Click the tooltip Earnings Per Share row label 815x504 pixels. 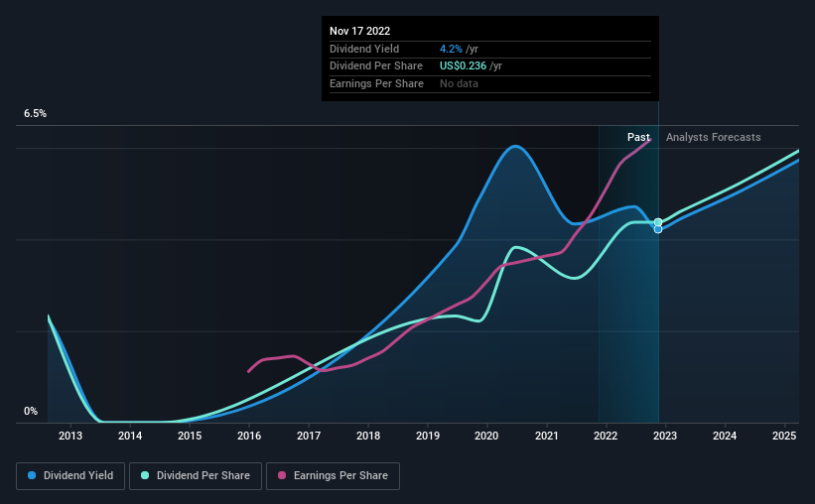(x=376, y=83)
